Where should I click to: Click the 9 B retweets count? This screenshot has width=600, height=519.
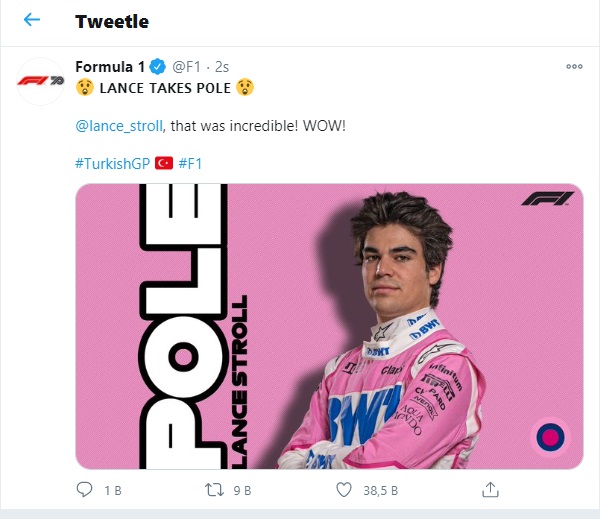pos(243,490)
